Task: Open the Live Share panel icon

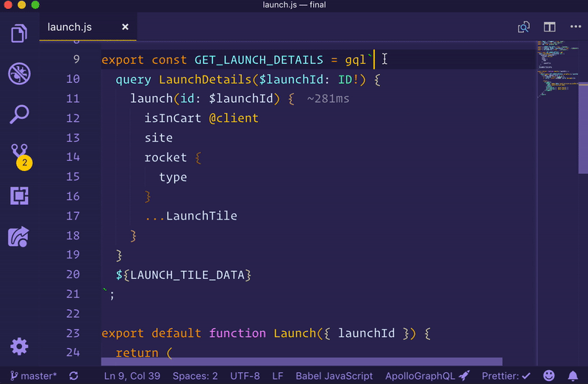Action: pos(19,236)
